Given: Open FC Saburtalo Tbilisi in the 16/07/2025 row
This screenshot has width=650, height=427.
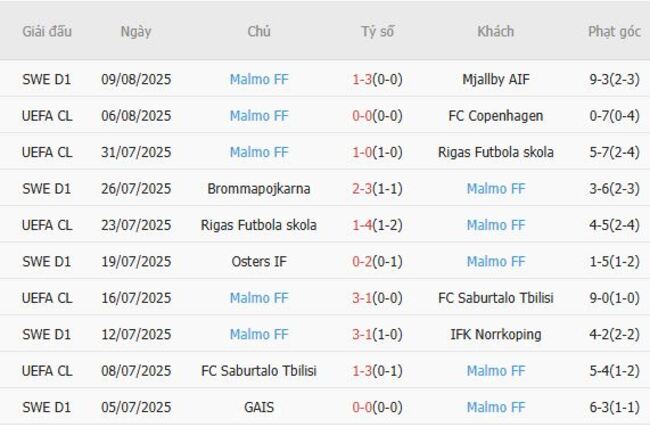Looking at the screenshot, I should [x=496, y=298].
